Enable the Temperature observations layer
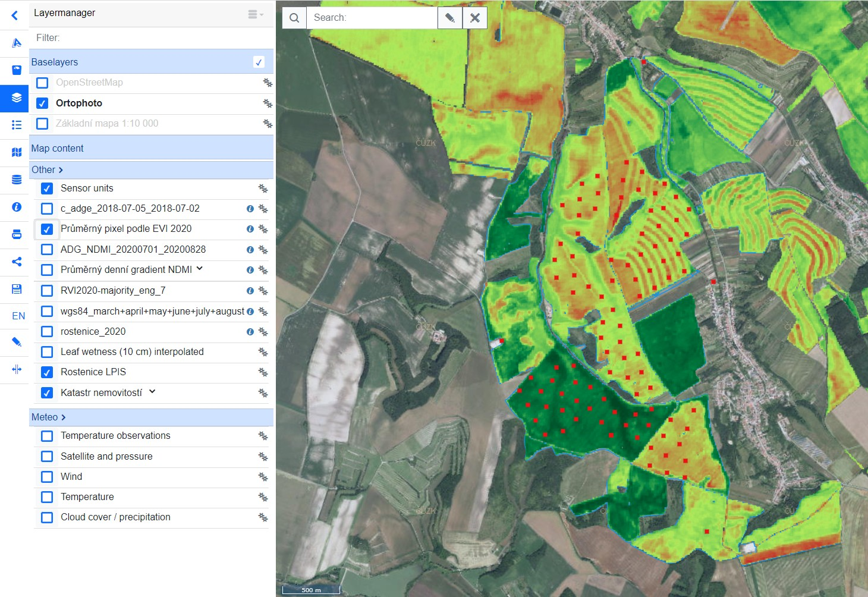The image size is (868, 597). coord(47,436)
